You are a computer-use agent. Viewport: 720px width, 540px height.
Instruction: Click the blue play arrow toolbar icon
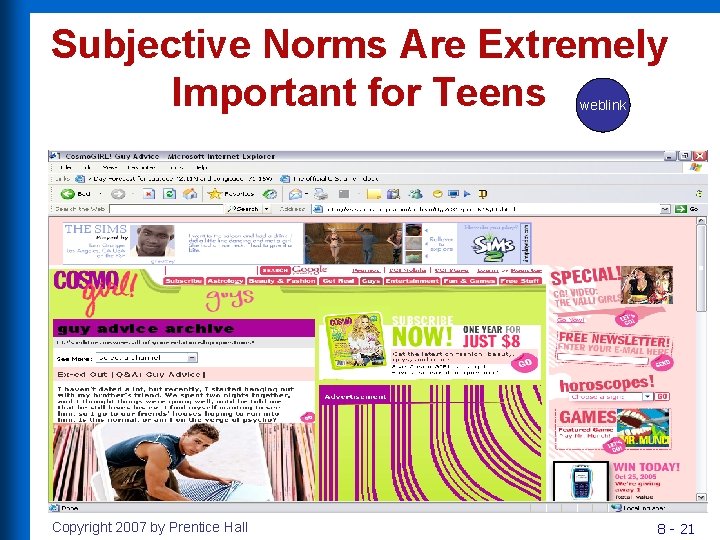467,194
